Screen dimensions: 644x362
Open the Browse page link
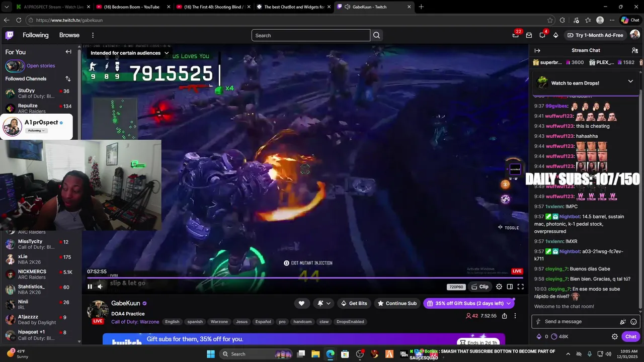tap(69, 35)
